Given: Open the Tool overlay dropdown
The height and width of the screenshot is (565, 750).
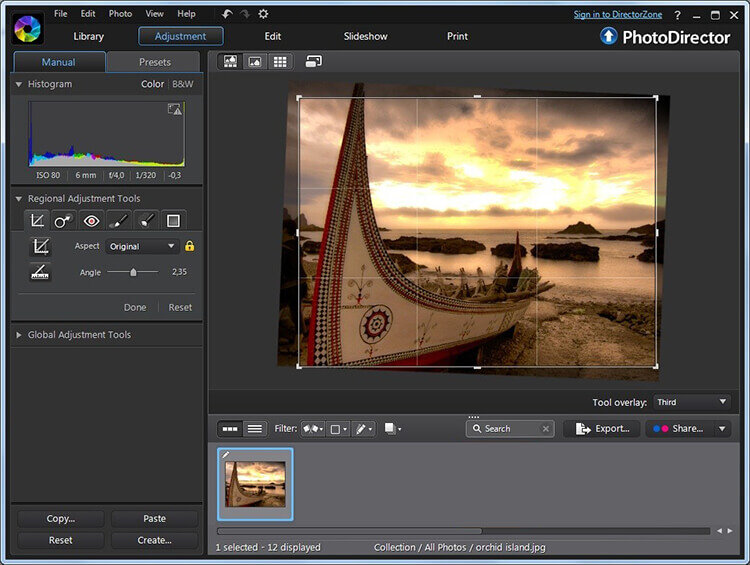Looking at the screenshot, I should (x=692, y=402).
